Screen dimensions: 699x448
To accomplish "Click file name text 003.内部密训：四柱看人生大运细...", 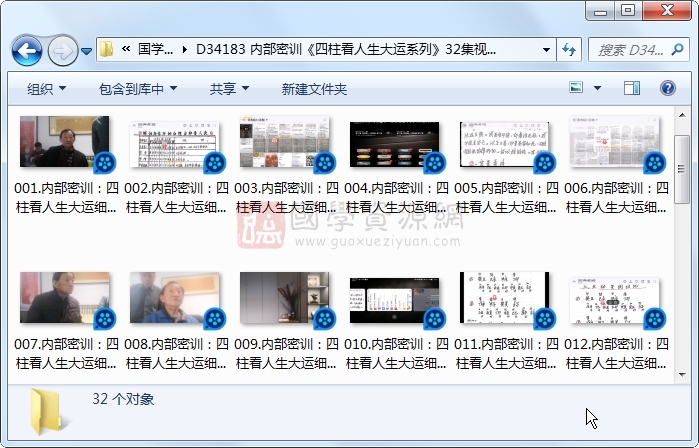I will tap(286, 197).
